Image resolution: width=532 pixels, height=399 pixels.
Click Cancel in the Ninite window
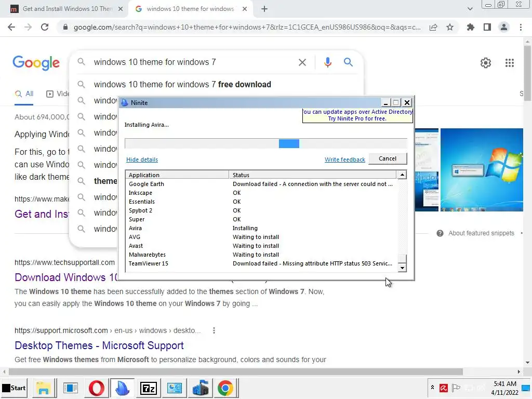click(x=388, y=158)
